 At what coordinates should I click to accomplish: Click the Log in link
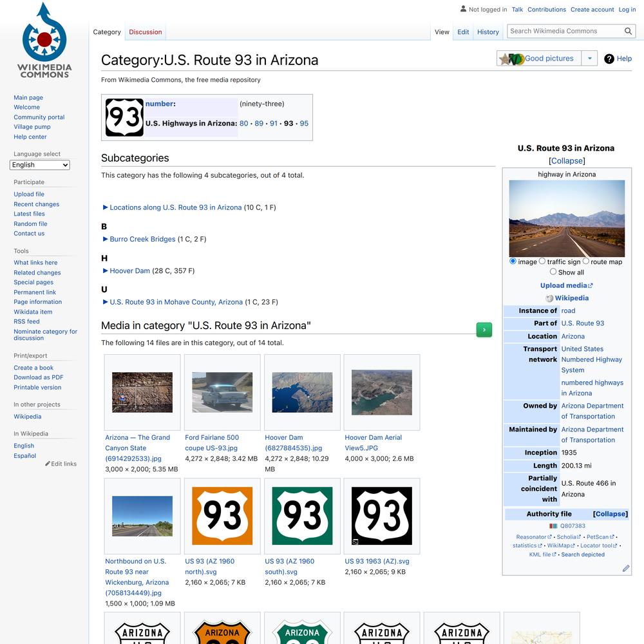point(627,10)
